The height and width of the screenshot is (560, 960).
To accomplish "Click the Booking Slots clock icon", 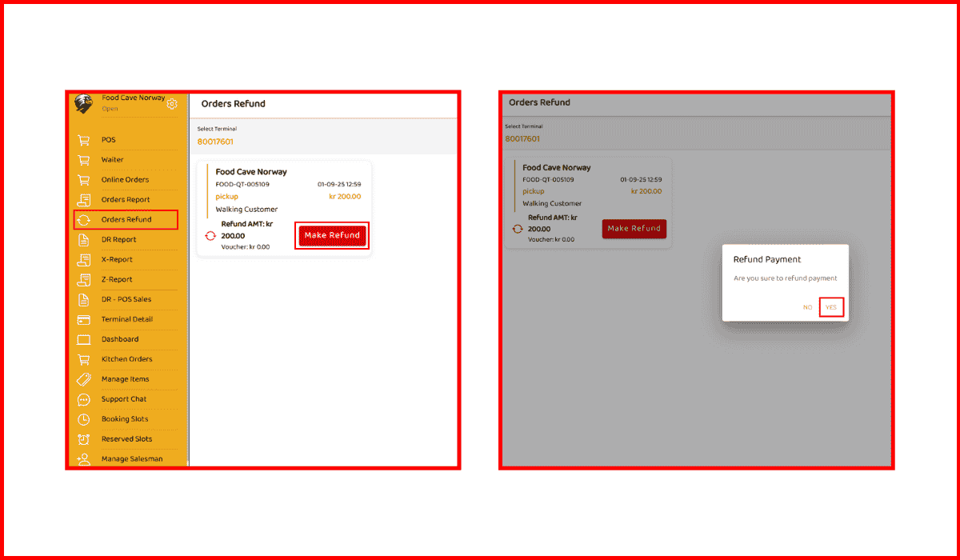I will click(83, 419).
